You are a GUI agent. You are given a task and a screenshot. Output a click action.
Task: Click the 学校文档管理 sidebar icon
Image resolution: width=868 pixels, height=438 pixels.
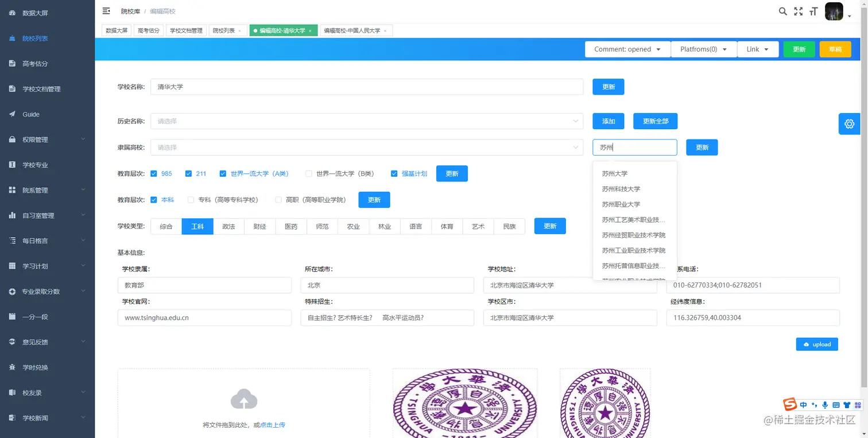click(12, 88)
